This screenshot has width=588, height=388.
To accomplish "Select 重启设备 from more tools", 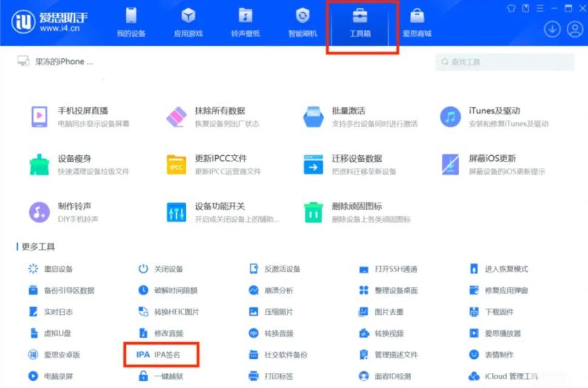I will (x=58, y=269).
